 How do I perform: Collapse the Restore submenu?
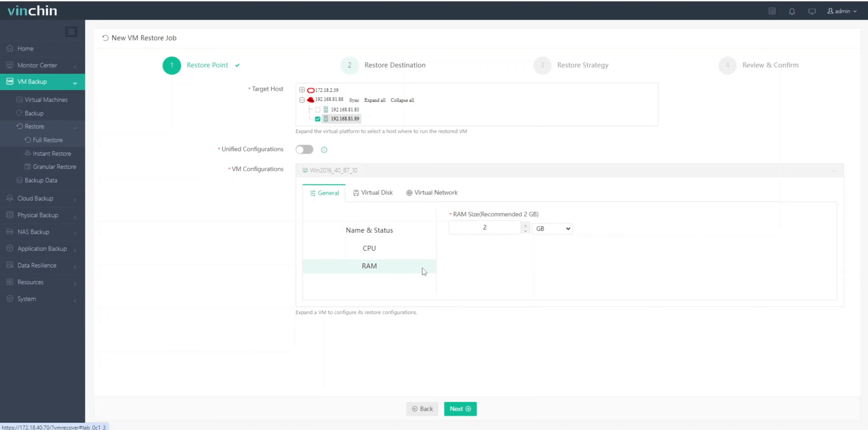(x=43, y=127)
